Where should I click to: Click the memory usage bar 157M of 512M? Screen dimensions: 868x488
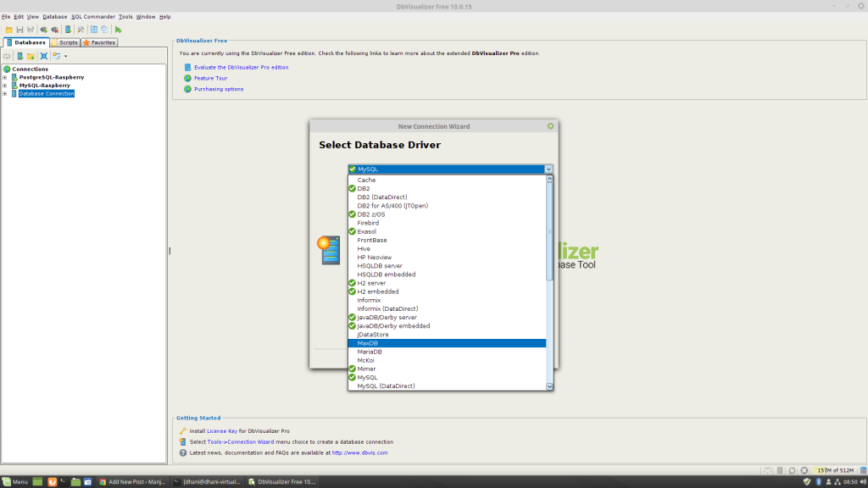click(835, 470)
